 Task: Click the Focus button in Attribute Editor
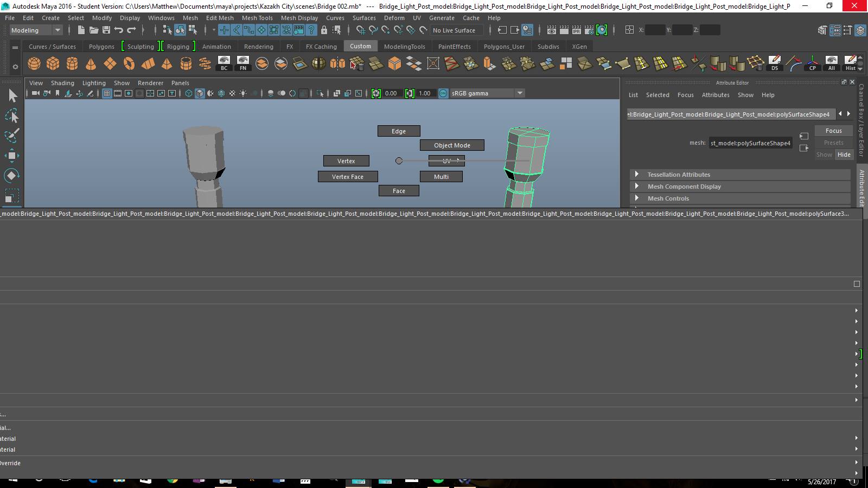pyautogui.click(x=833, y=131)
